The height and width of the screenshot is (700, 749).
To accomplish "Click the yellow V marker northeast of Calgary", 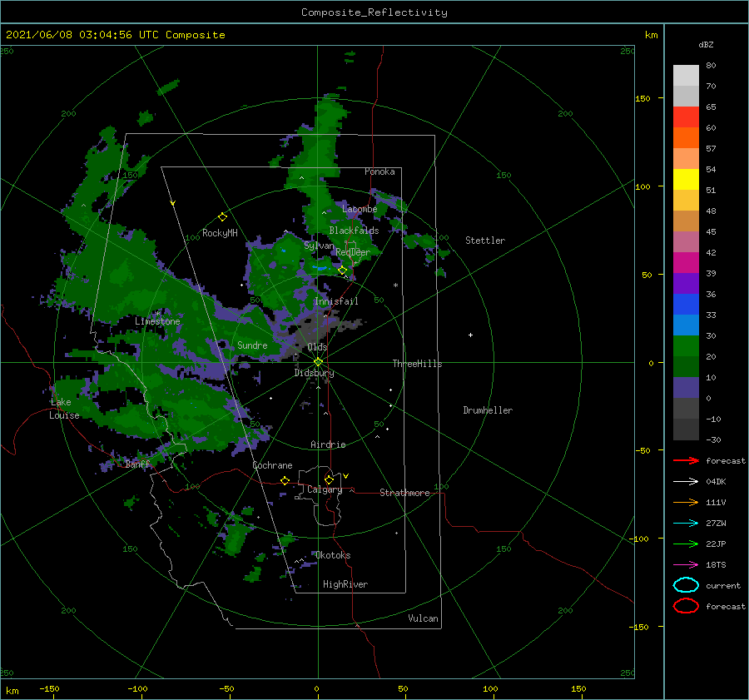I will click(x=345, y=476).
